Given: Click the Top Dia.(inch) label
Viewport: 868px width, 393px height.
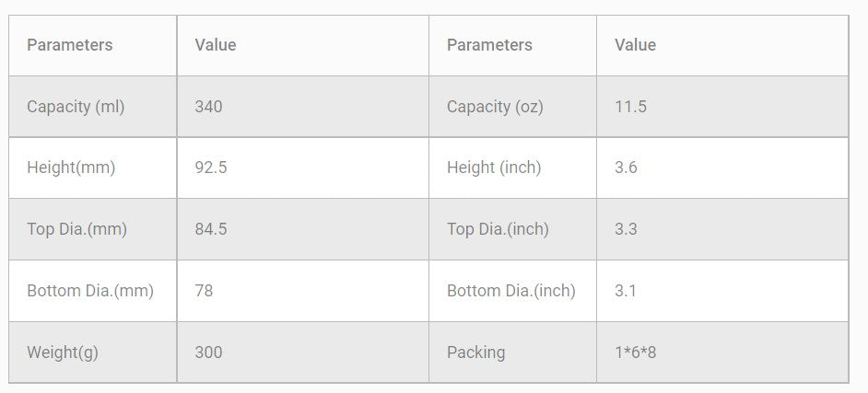Looking at the screenshot, I should (498, 229).
